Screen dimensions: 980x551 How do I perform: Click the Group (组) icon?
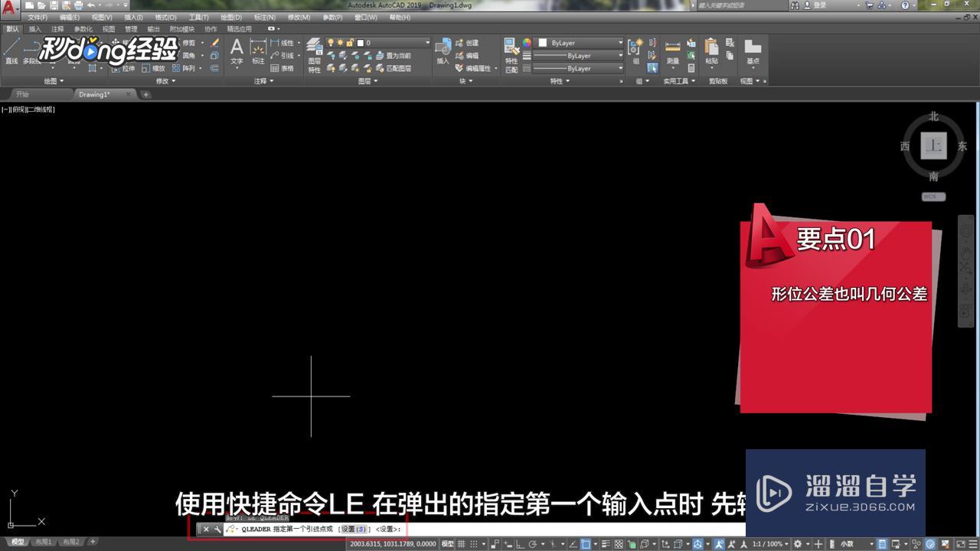[635, 51]
